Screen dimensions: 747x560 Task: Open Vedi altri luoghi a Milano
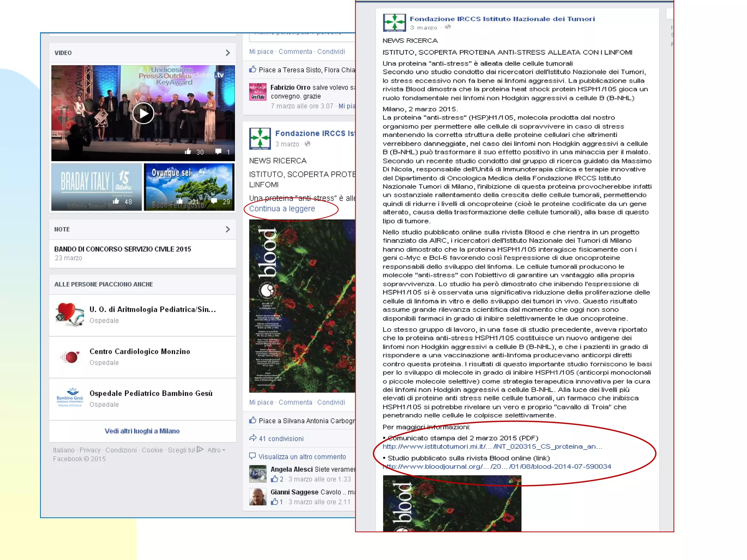point(142,431)
